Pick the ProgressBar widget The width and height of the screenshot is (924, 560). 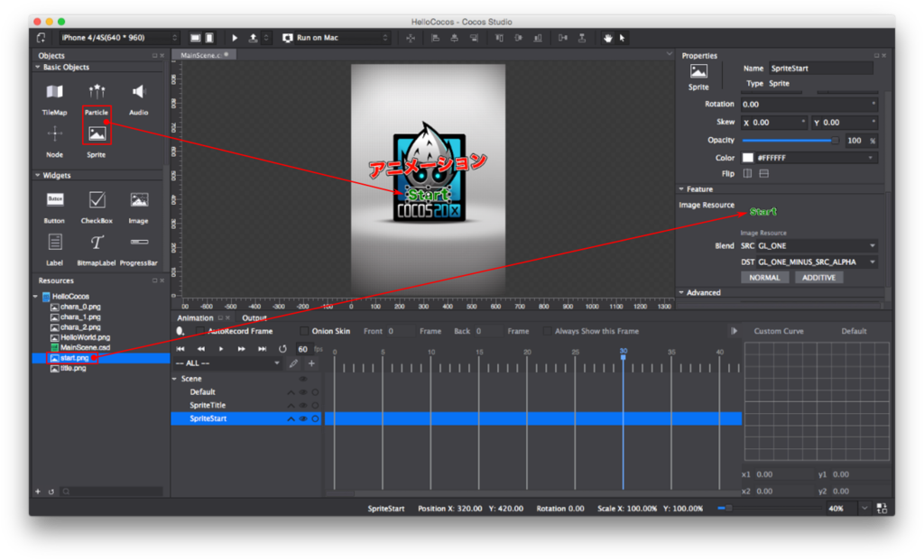pos(139,249)
